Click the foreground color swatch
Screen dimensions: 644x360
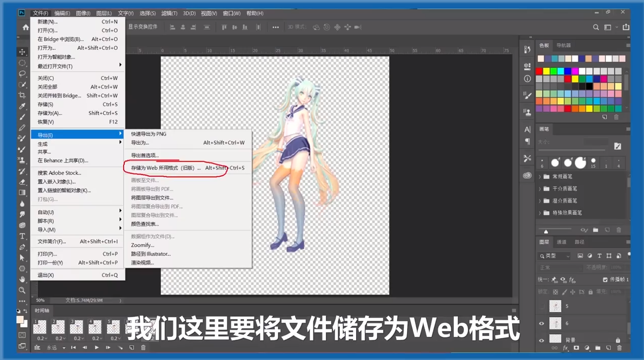click(x=20, y=320)
